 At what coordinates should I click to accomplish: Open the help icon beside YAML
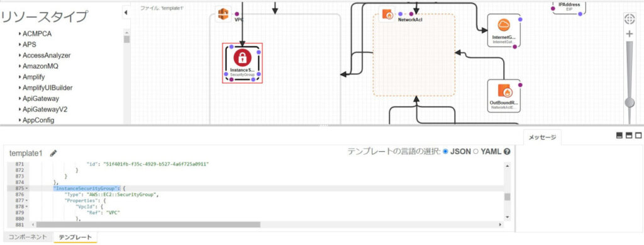[508, 151]
